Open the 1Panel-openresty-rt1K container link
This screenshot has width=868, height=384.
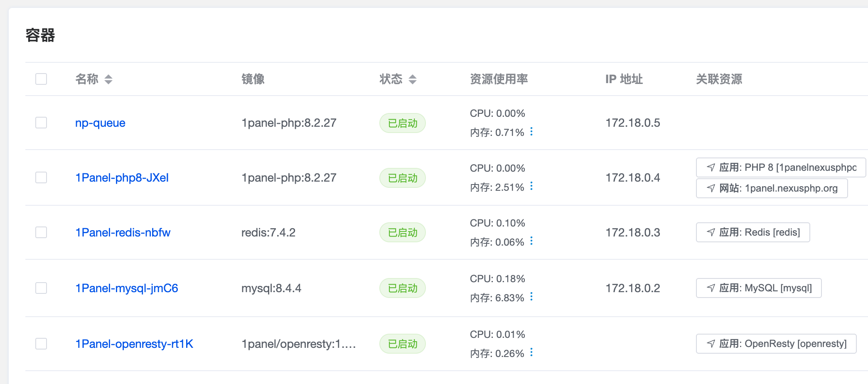134,344
